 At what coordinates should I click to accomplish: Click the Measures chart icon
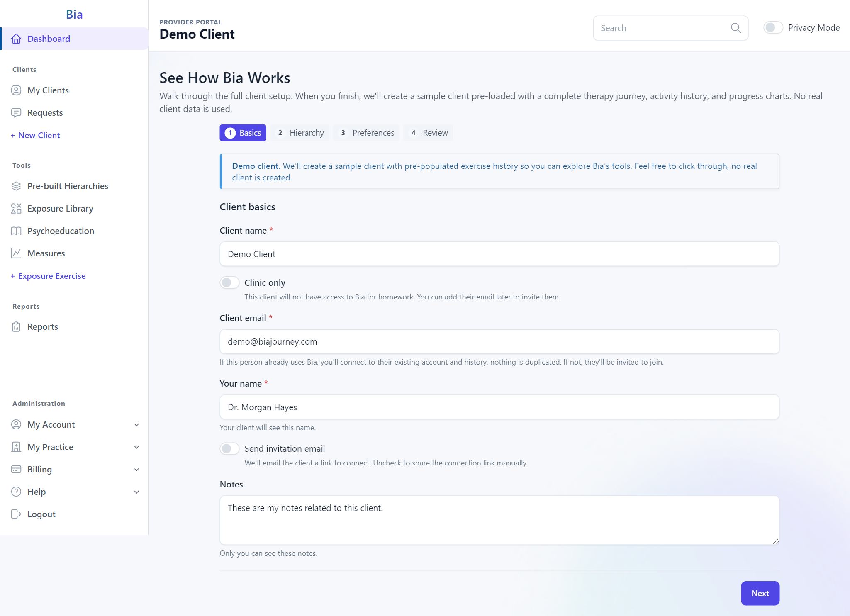[16, 253]
